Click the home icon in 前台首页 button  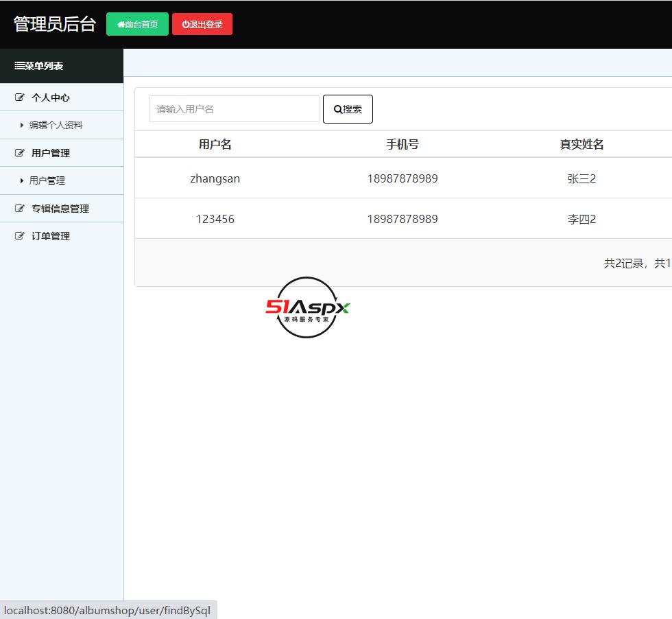[x=121, y=25]
